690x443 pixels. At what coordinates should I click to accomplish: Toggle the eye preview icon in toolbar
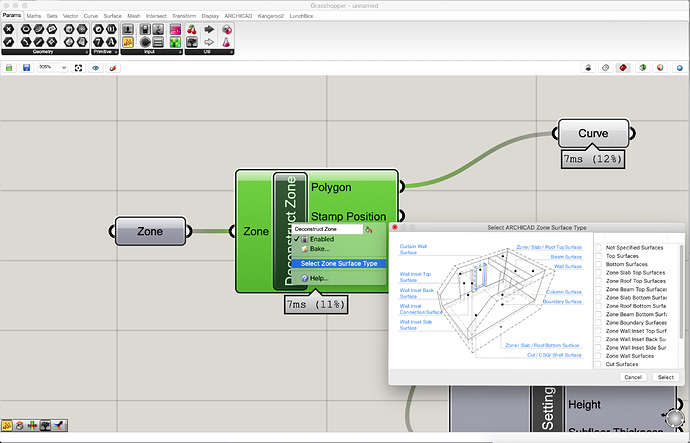95,68
